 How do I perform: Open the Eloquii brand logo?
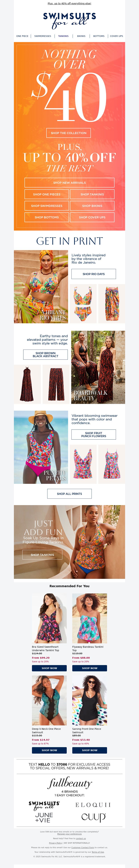[93, 805]
